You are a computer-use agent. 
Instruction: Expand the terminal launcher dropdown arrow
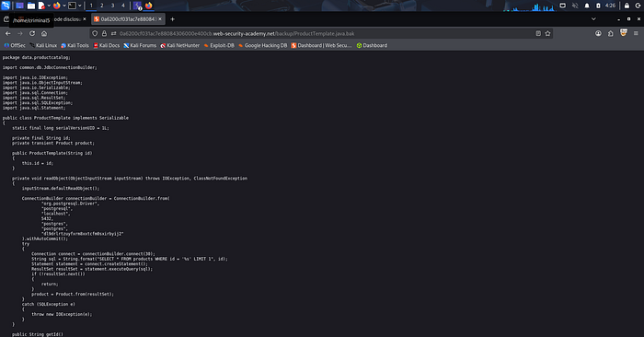point(80,6)
